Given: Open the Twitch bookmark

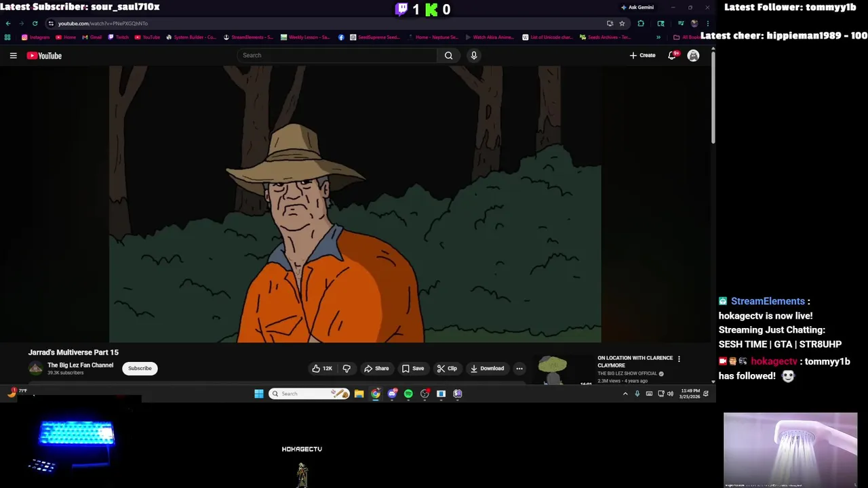Looking at the screenshot, I should pyautogui.click(x=119, y=37).
